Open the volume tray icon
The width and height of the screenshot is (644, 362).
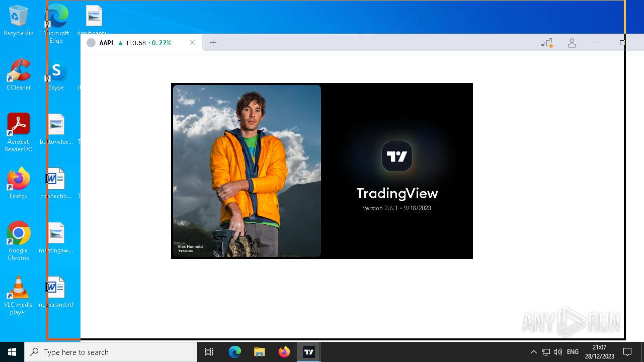coord(557,352)
